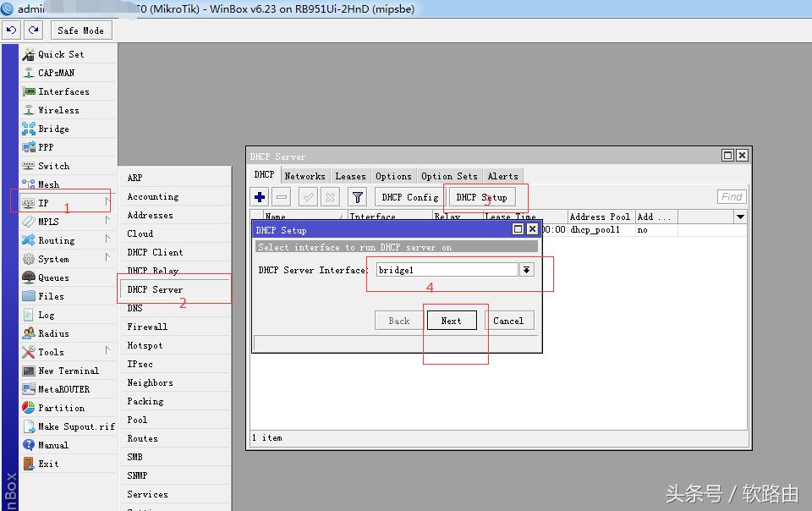Click the redo arrow icon

(x=34, y=30)
